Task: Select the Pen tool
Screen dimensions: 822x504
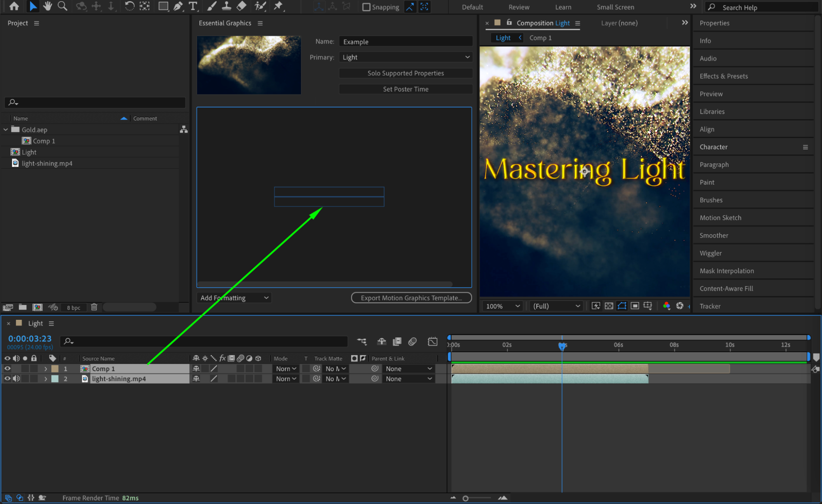Action: (x=178, y=6)
